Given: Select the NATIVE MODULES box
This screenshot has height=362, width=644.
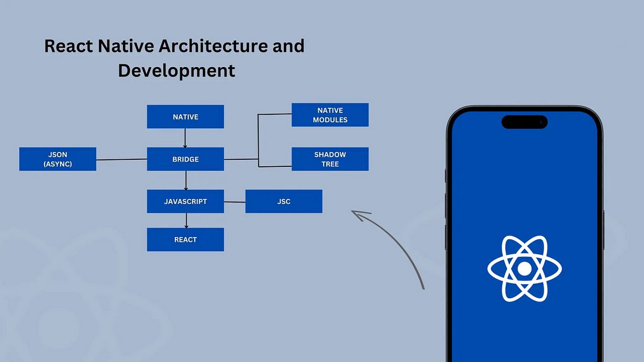Looking at the screenshot, I should tap(330, 115).
